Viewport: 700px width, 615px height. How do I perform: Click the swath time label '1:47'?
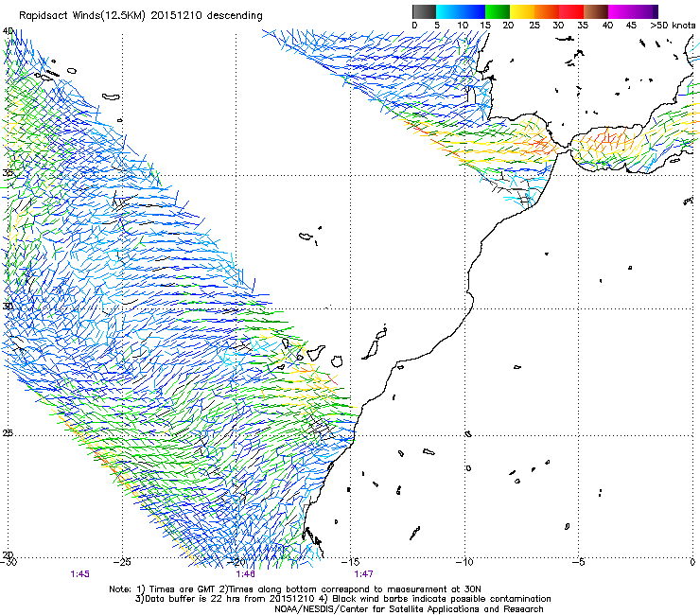click(363, 574)
